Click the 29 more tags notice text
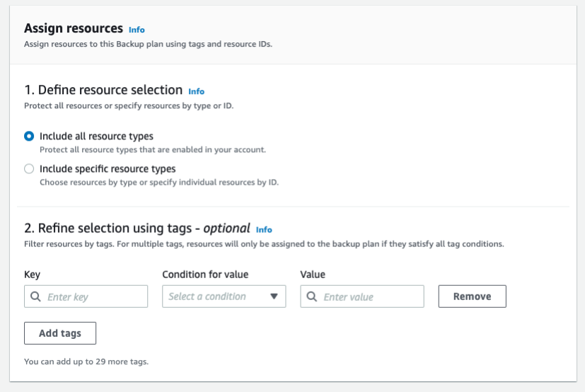The width and height of the screenshot is (585, 392). click(86, 362)
